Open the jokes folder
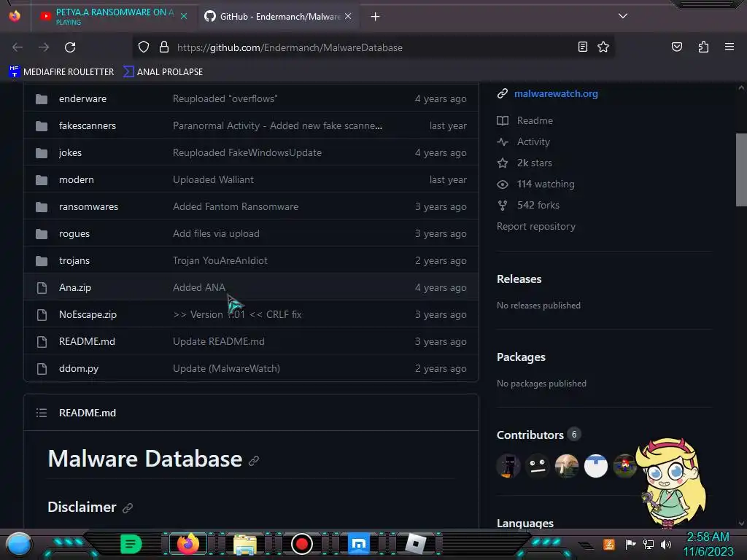Viewport: 747px width, 560px height. pos(70,153)
